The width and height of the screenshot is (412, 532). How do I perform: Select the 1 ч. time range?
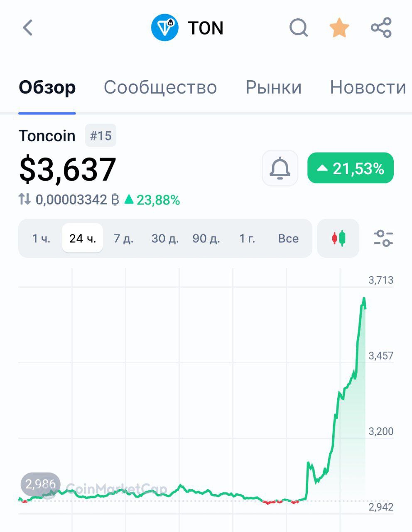tap(41, 239)
